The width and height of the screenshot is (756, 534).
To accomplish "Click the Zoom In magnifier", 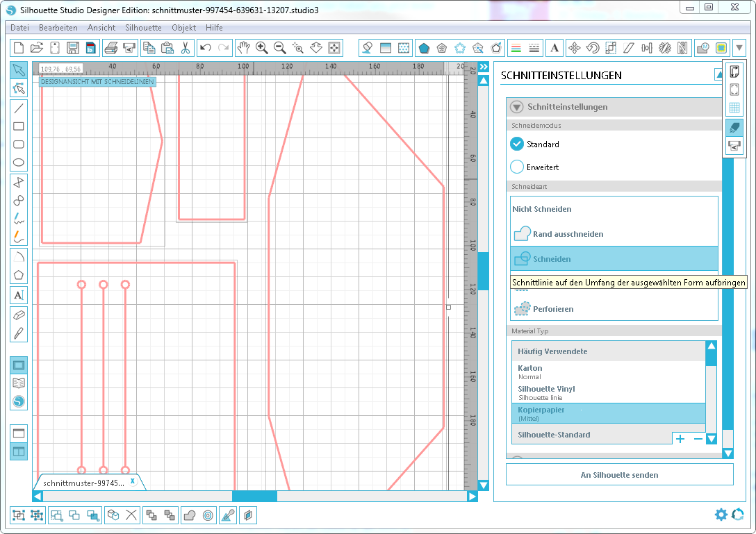I will (262, 48).
